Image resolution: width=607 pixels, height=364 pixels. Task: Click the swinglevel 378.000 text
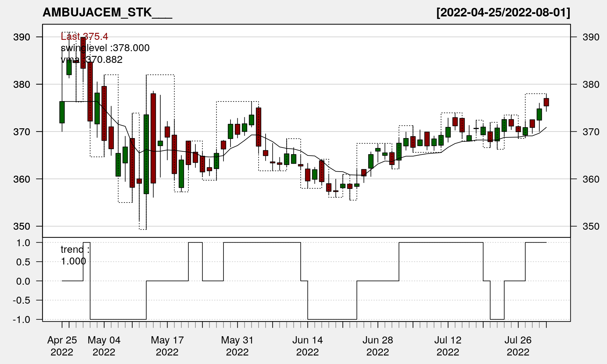pos(105,48)
